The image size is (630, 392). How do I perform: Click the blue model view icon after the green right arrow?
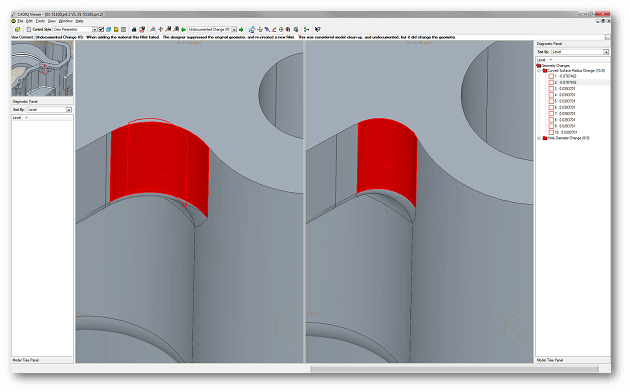coord(252,29)
